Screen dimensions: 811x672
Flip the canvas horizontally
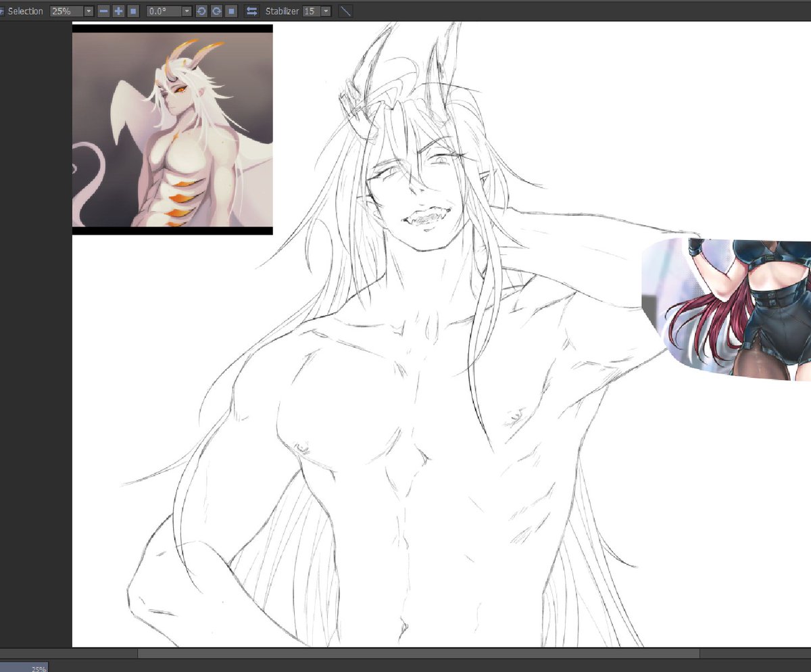(x=251, y=11)
